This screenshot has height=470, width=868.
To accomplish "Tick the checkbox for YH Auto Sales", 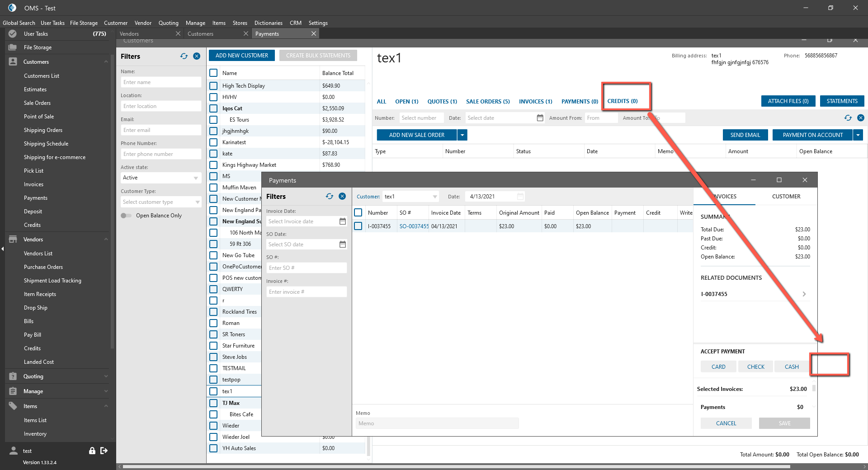I will pyautogui.click(x=213, y=448).
